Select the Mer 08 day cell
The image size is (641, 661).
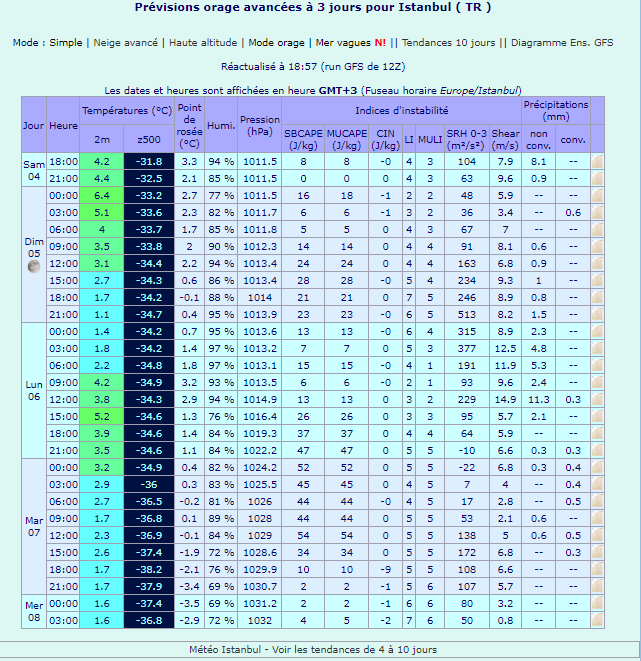34,612
